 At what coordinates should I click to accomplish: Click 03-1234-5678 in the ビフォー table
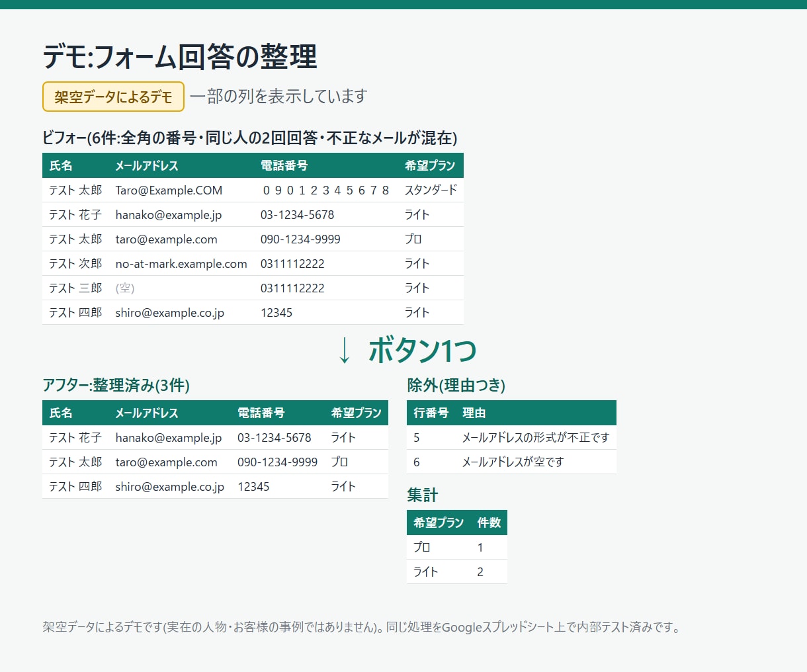coord(297,214)
